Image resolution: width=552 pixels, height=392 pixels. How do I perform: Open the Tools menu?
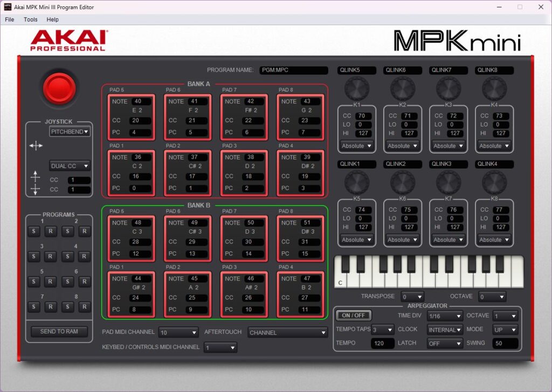pyautogui.click(x=31, y=19)
